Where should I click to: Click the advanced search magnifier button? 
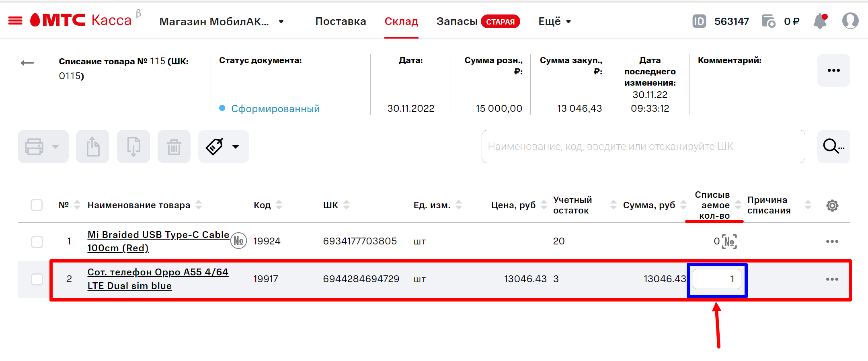[833, 146]
